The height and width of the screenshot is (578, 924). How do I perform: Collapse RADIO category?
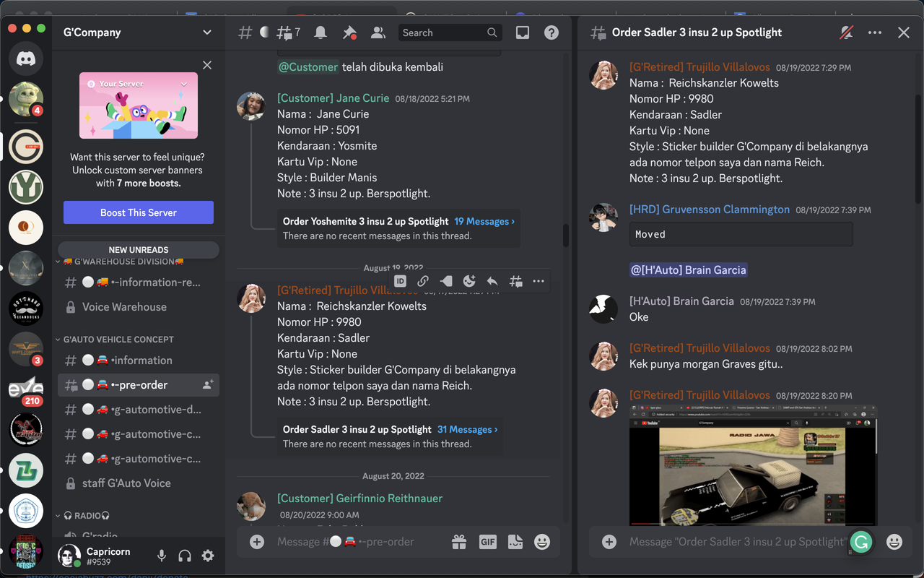click(x=82, y=516)
